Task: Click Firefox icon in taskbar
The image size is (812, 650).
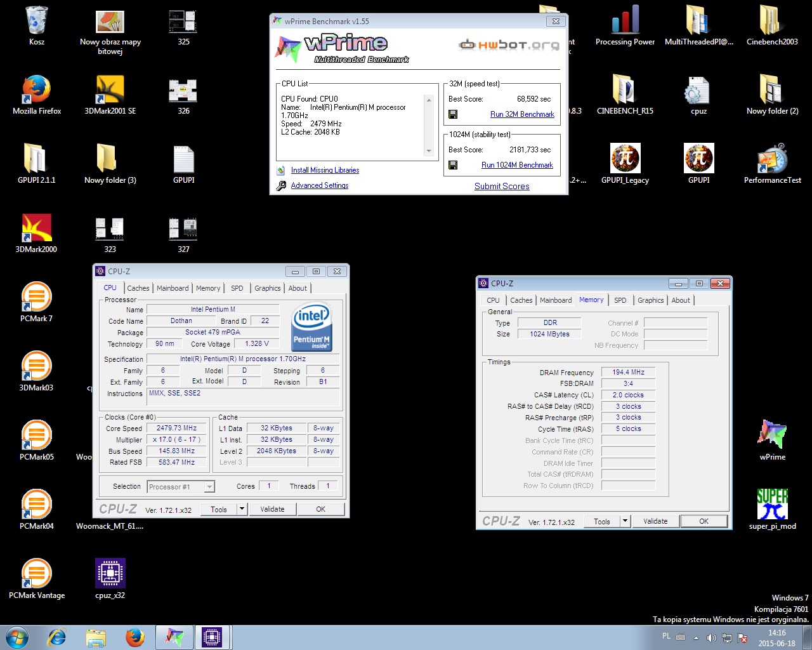Action: point(134,637)
